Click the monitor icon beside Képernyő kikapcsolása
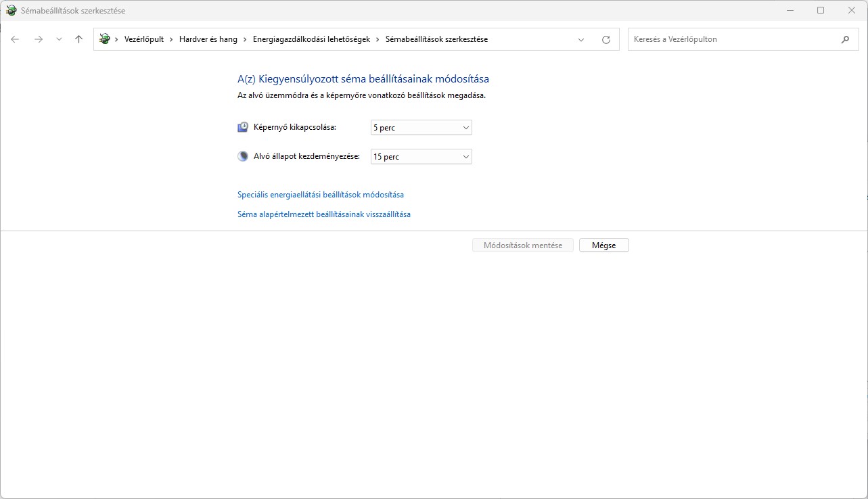The image size is (868, 499). pyautogui.click(x=243, y=127)
